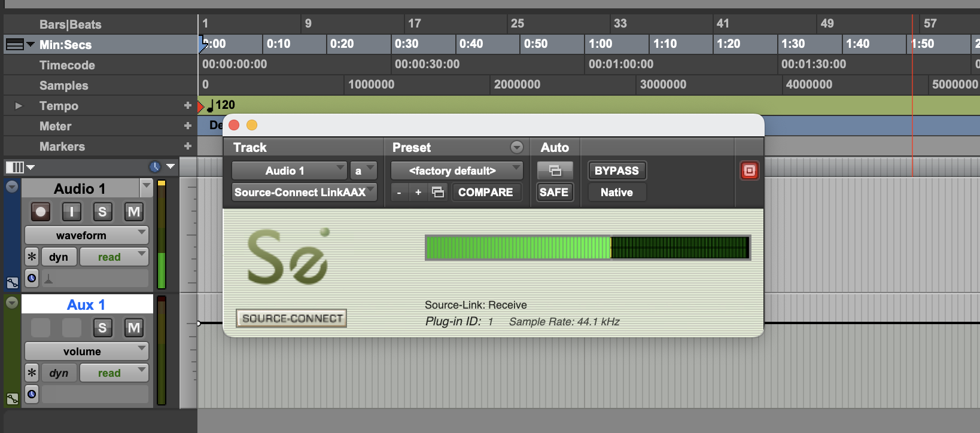Click the red plug-in target button

click(749, 170)
